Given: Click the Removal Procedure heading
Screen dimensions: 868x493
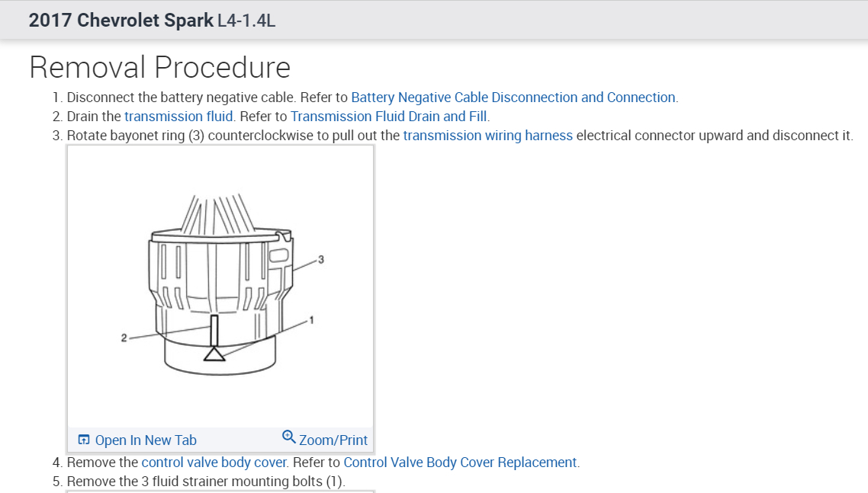Looking at the screenshot, I should click(x=159, y=68).
